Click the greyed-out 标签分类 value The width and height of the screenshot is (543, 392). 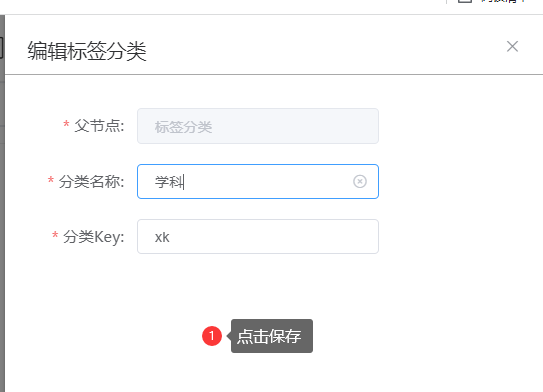click(183, 127)
